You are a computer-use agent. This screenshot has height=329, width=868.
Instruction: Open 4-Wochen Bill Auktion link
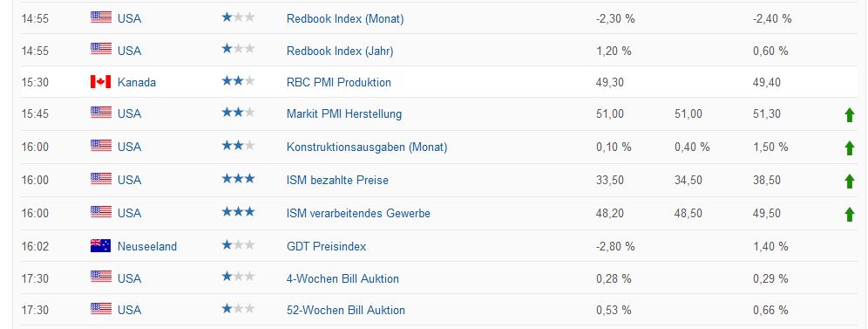pyautogui.click(x=342, y=278)
